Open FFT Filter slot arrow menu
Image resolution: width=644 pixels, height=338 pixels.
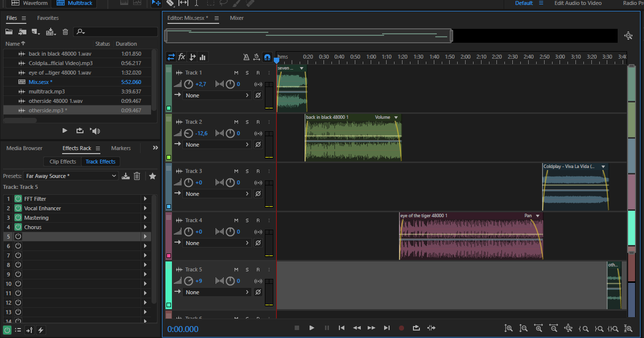tap(145, 199)
